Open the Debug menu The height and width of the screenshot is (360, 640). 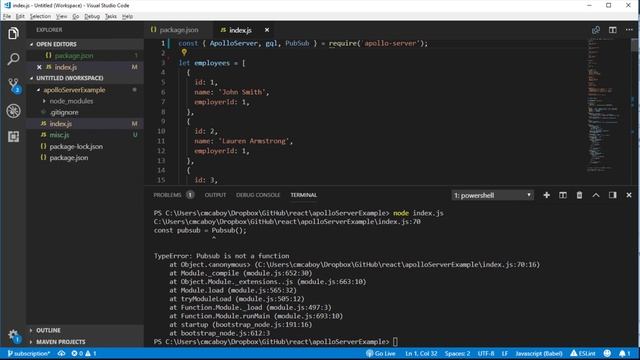[x=92, y=16]
